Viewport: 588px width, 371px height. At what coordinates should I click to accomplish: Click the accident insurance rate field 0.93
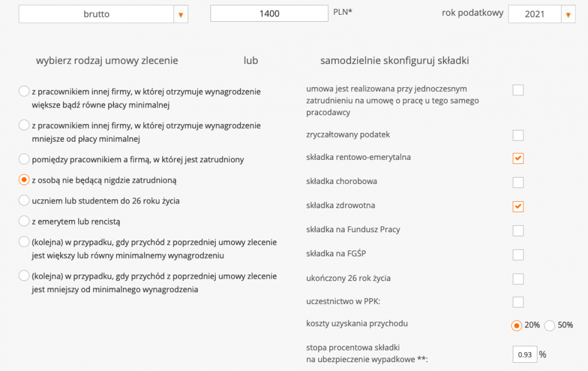(x=524, y=355)
